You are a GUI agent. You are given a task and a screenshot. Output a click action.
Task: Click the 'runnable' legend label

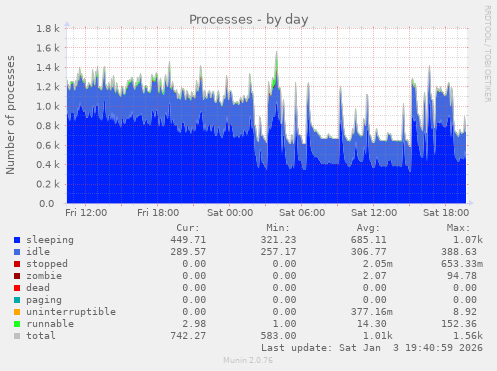click(x=50, y=324)
